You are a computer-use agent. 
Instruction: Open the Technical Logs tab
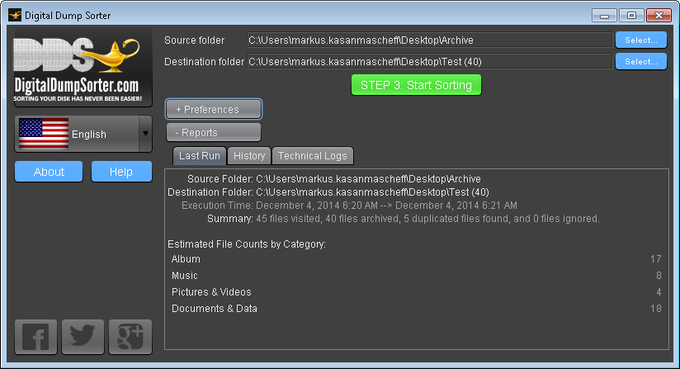pyautogui.click(x=312, y=156)
